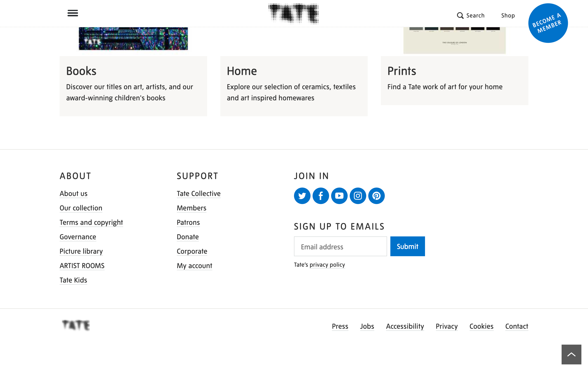Click the Email address field
Image resolution: width=588 pixels, height=371 pixels.
[x=340, y=246]
